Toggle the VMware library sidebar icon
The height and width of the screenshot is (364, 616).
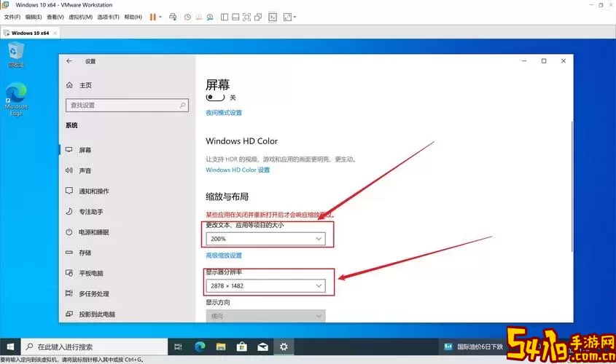point(225,17)
